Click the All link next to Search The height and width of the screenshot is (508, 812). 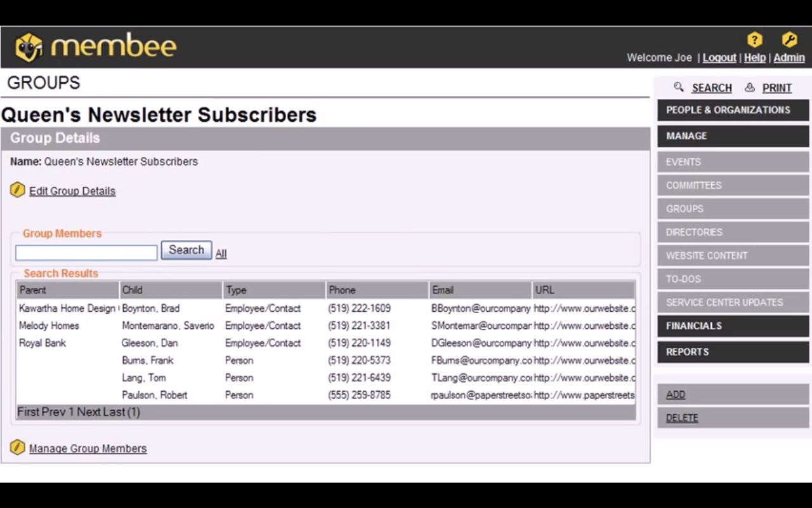tap(221, 253)
